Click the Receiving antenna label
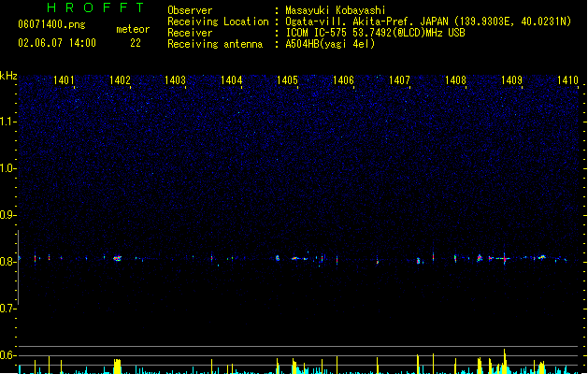The image size is (588, 374). pos(215,44)
